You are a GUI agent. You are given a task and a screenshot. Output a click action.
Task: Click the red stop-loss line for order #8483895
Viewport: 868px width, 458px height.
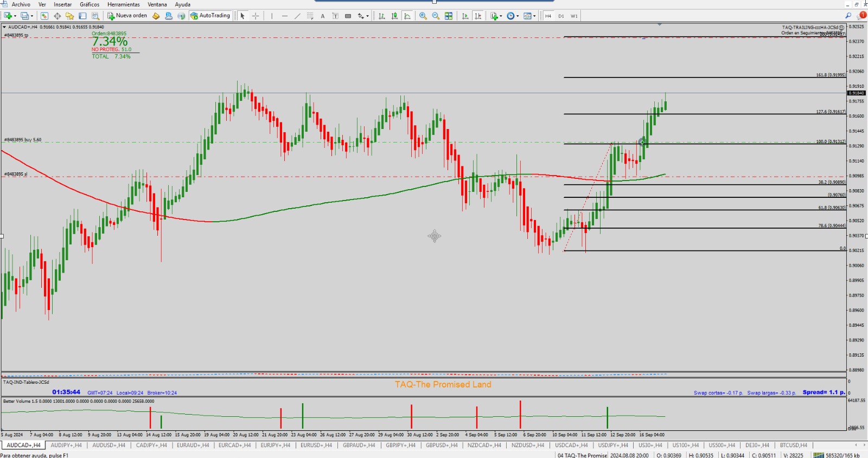[325, 177]
